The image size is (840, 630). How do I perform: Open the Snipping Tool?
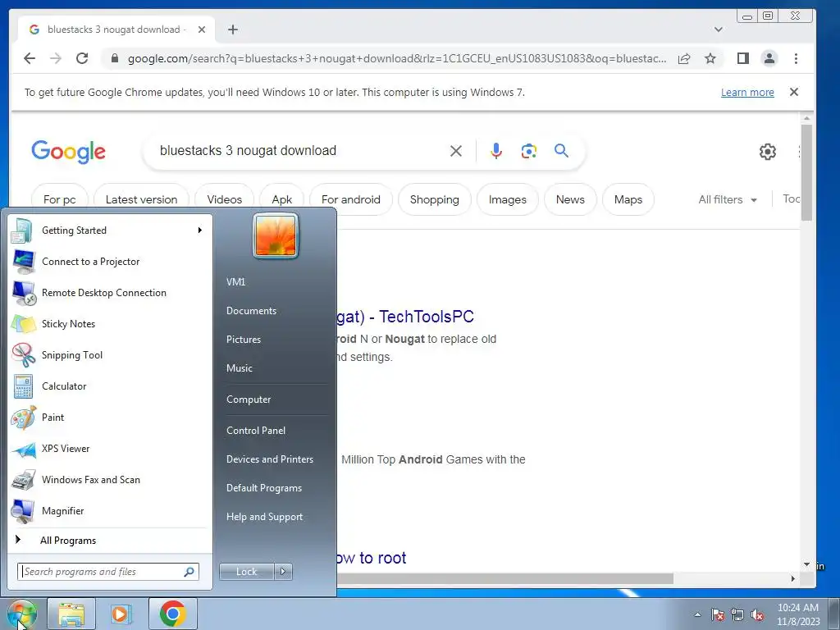(109, 354)
